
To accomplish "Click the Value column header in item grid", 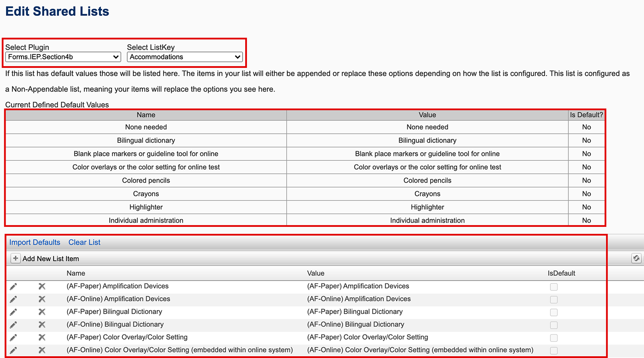I will 316,273.
